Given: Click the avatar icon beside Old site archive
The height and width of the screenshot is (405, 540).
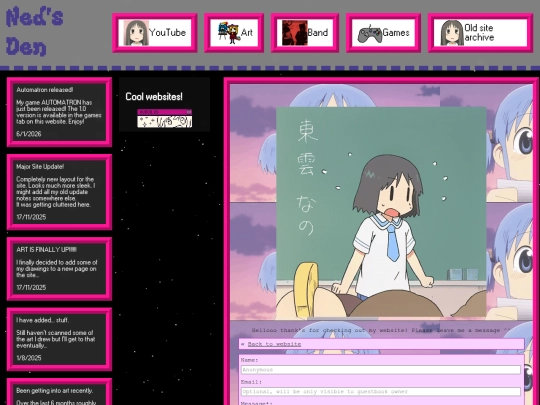Looking at the screenshot, I should tap(452, 33).
